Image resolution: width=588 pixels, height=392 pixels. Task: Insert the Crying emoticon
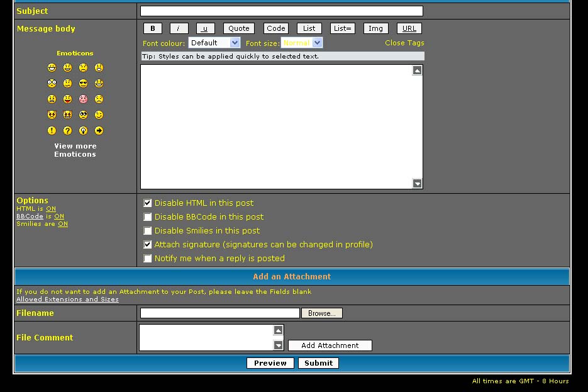(x=99, y=99)
